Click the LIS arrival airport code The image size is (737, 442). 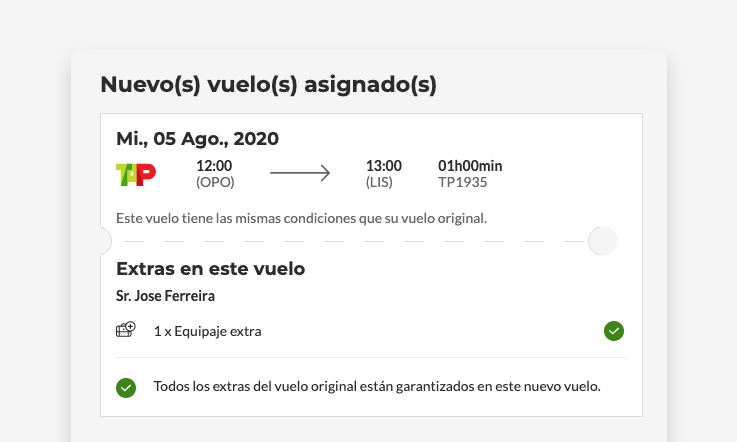[x=379, y=182]
